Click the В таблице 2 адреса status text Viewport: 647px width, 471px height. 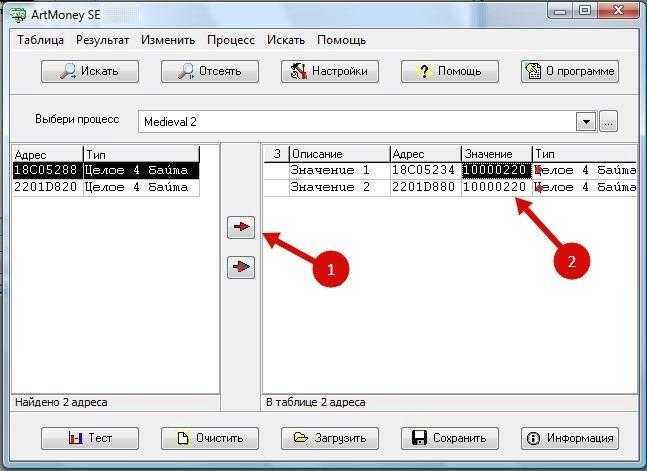[x=316, y=402]
